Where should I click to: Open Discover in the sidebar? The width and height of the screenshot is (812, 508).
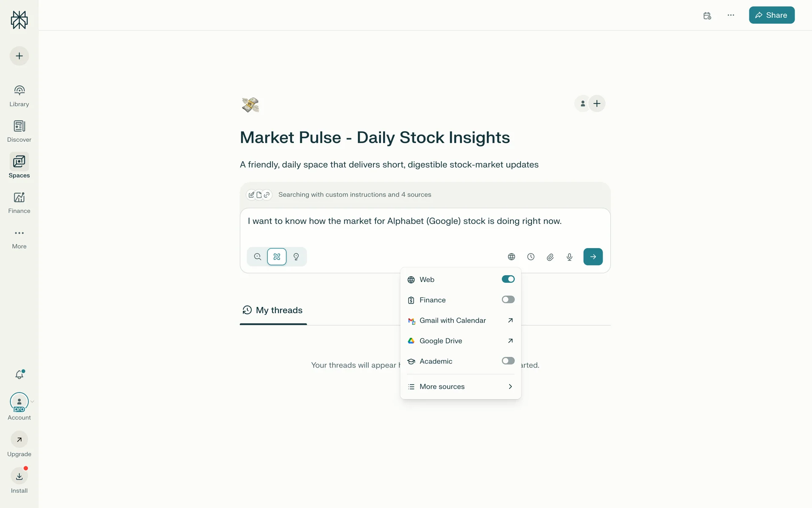click(19, 131)
